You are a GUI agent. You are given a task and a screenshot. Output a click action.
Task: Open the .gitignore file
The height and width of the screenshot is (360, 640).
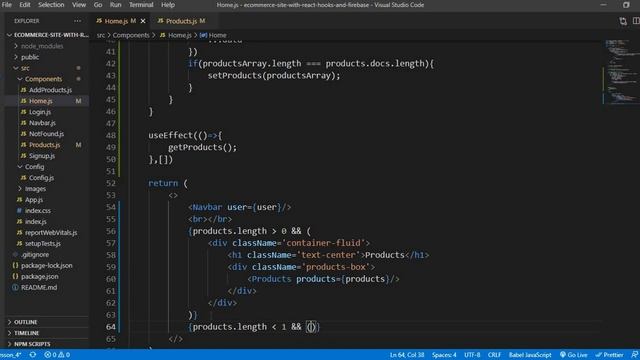click(35, 255)
